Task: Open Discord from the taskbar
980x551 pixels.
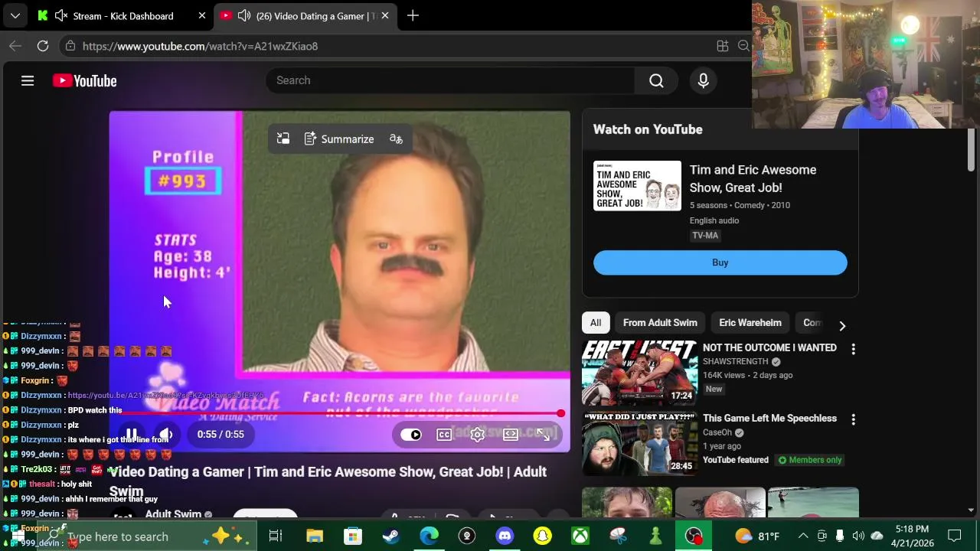Action: click(x=505, y=536)
